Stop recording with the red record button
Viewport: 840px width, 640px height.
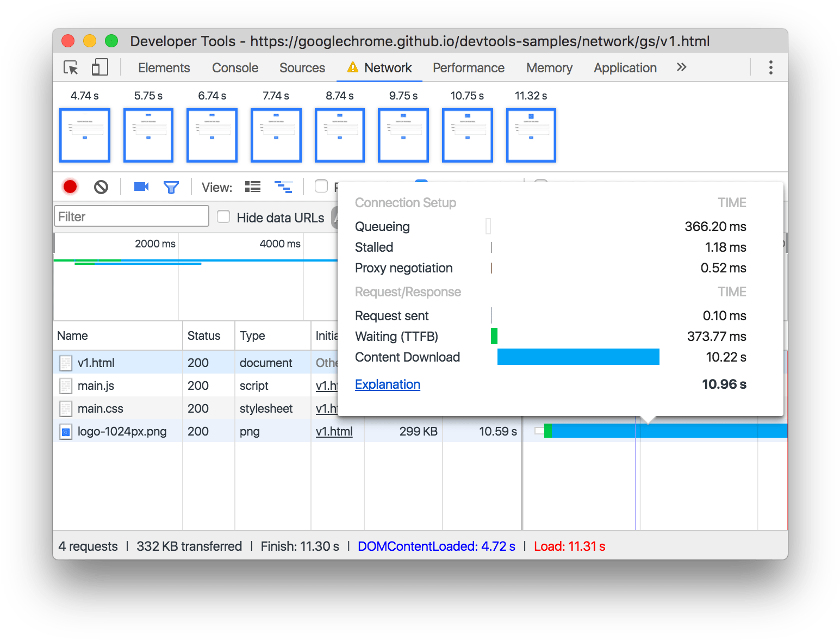70,187
